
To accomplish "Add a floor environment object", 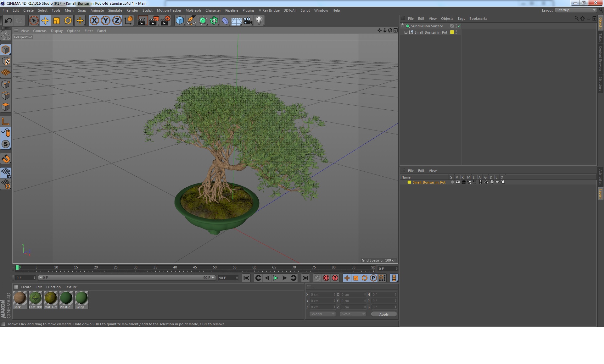I will click(x=237, y=21).
